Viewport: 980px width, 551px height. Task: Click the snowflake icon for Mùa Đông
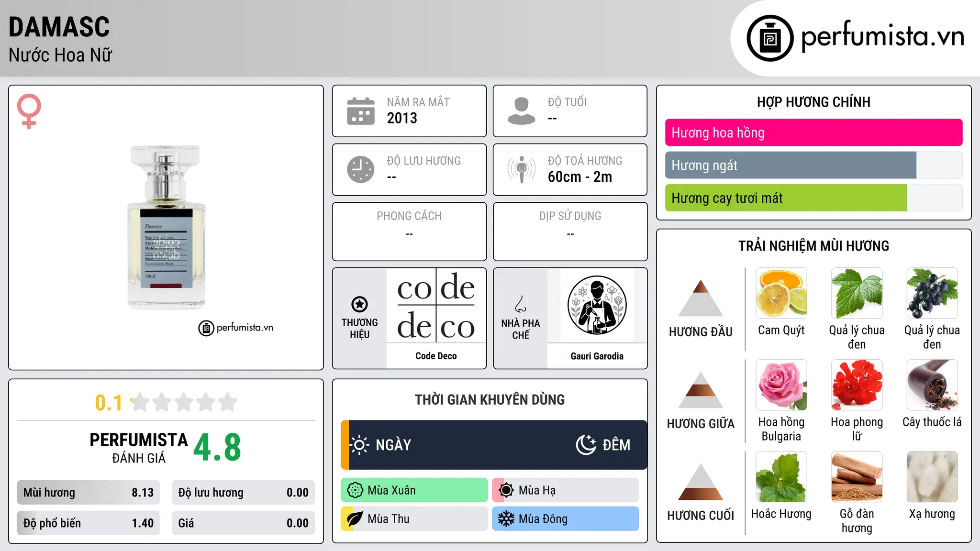(506, 519)
